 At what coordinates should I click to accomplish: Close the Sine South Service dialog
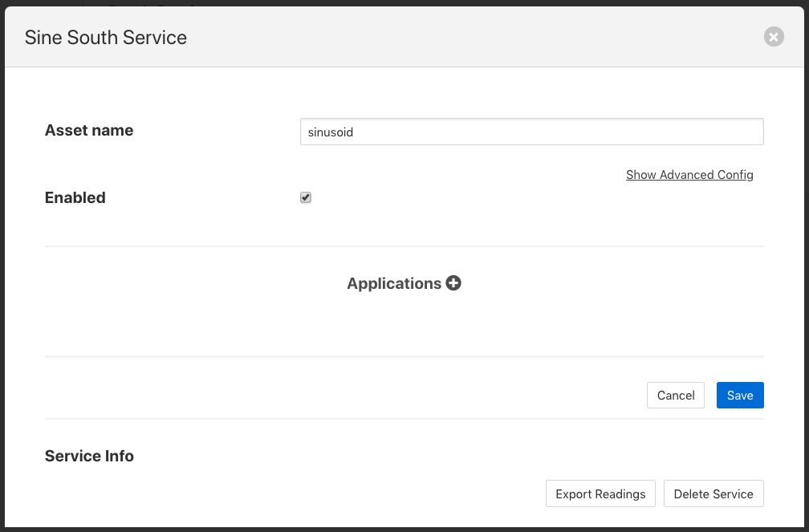773,37
